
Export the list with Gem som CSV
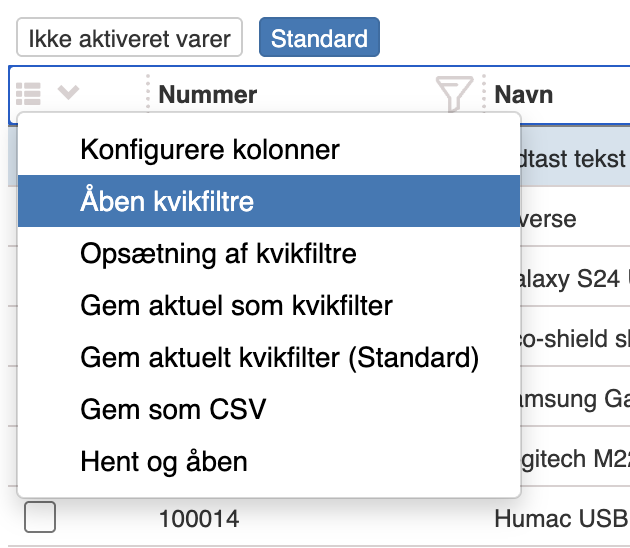[173, 409]
